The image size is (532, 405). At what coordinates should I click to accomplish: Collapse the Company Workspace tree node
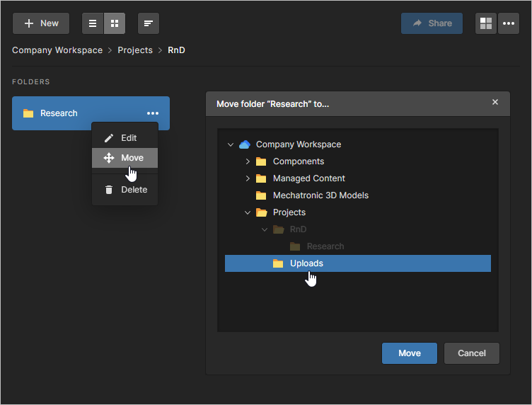point(231,144)
